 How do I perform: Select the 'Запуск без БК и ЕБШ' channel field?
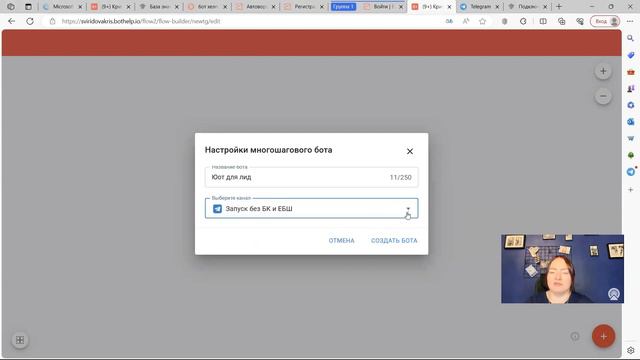click(311, 208)
